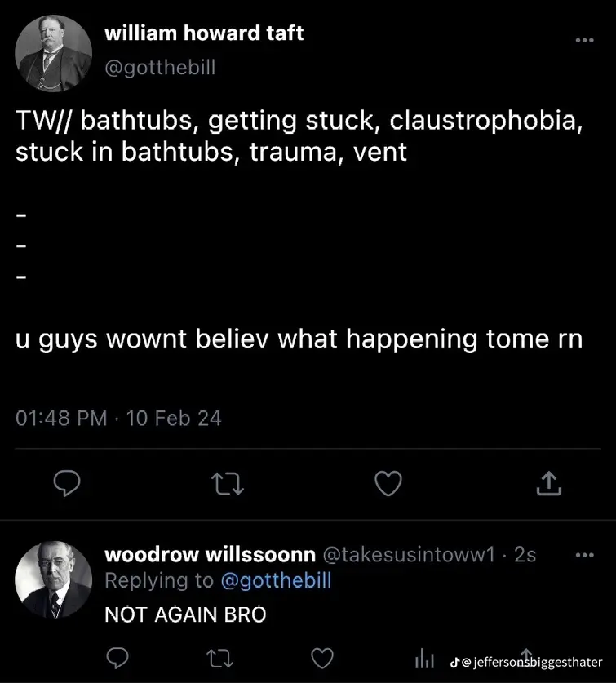This screenshot has height=683, width=616.
Task: Click the william howard taft display name
Action: (x=204, y=33)
